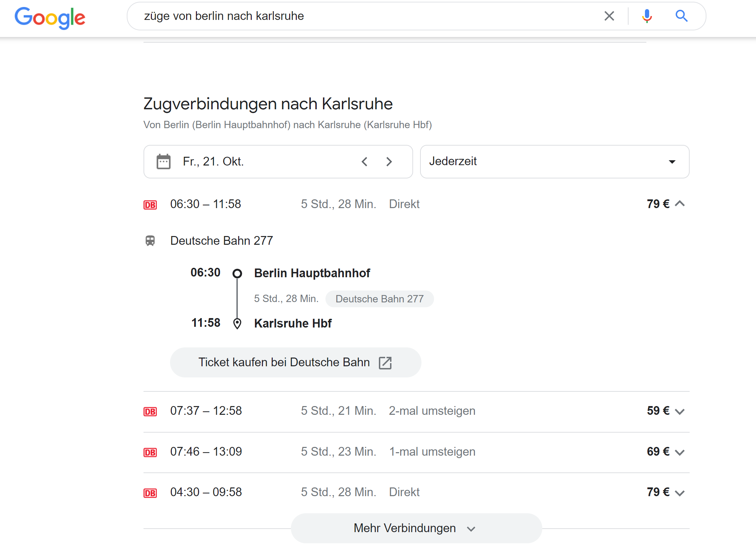Start voice search with the microphone icon
The height and width of the screenshot is (559, 756).
647,16
